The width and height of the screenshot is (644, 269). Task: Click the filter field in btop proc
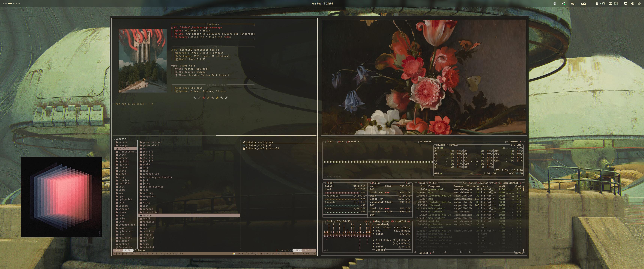pos(433,183)
